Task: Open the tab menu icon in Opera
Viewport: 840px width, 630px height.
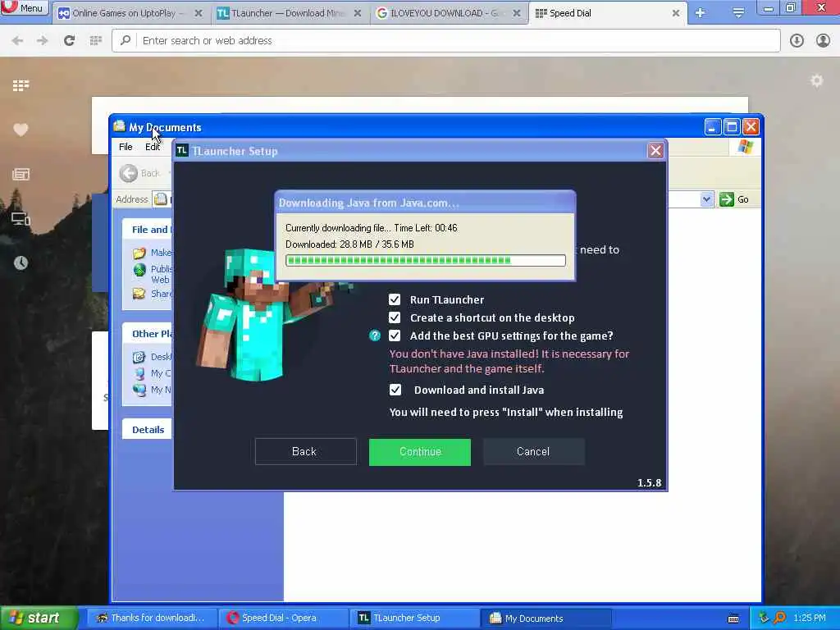Action: click(738, 13)
